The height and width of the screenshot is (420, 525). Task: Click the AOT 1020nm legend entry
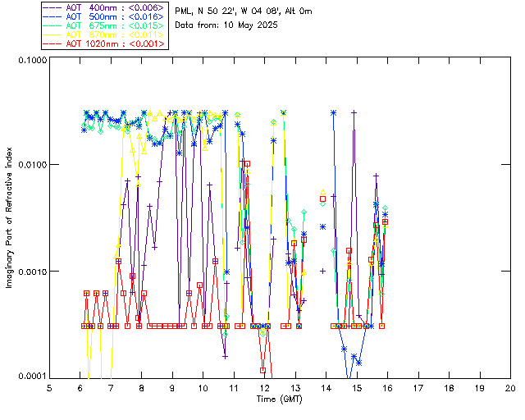click(x=105, y=43)
